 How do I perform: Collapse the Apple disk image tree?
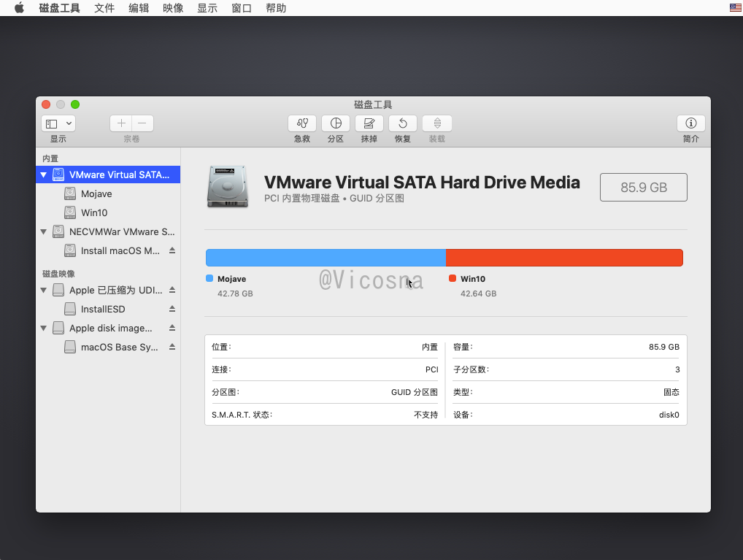click(44, 328)
